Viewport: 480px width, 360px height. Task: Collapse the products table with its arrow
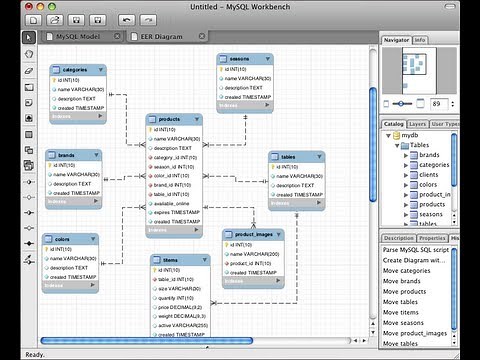[197, 119]
